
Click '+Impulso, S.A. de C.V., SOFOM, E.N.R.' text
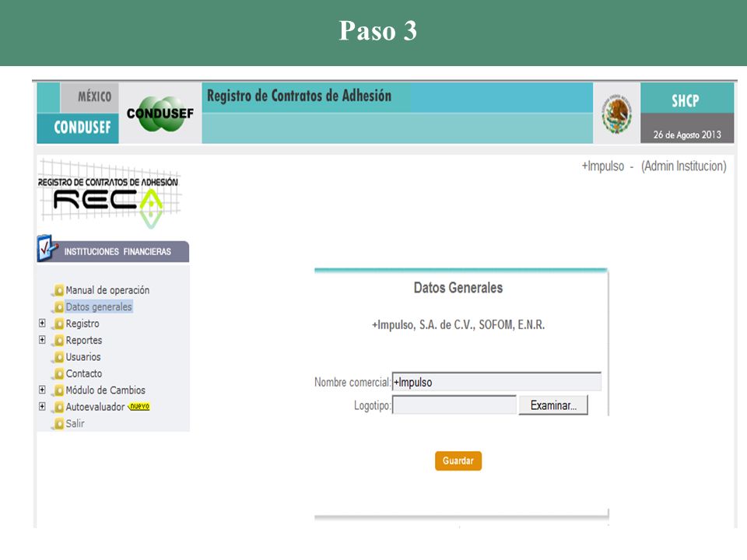point(458,325)
